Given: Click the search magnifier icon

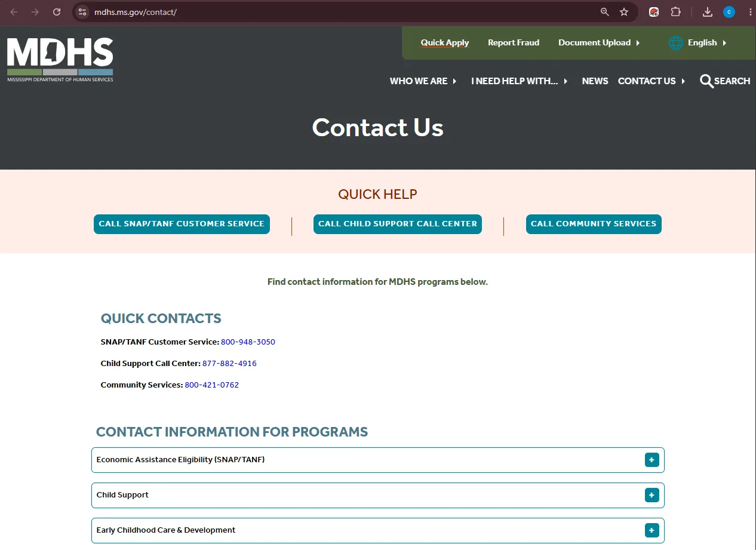Looking at the screenshot, I should pyautogui.click(x=706, y=81).
